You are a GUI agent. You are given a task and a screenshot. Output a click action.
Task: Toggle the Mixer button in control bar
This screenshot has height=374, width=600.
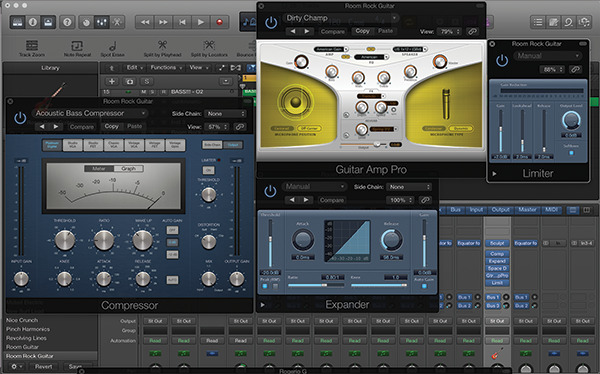(x=102, y=22)
